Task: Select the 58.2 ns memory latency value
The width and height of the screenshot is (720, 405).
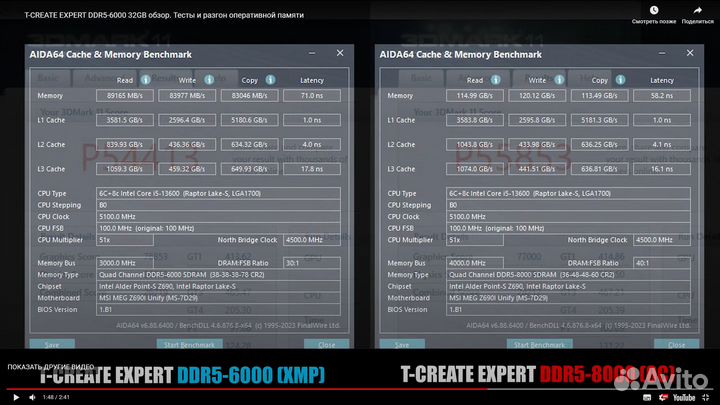Action: (662, 96)
